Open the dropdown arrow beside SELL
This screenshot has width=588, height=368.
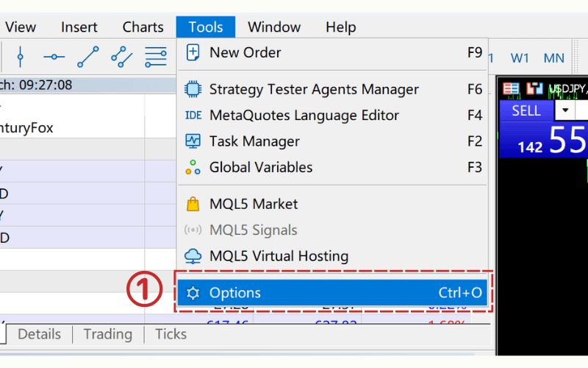click(565, 110)
